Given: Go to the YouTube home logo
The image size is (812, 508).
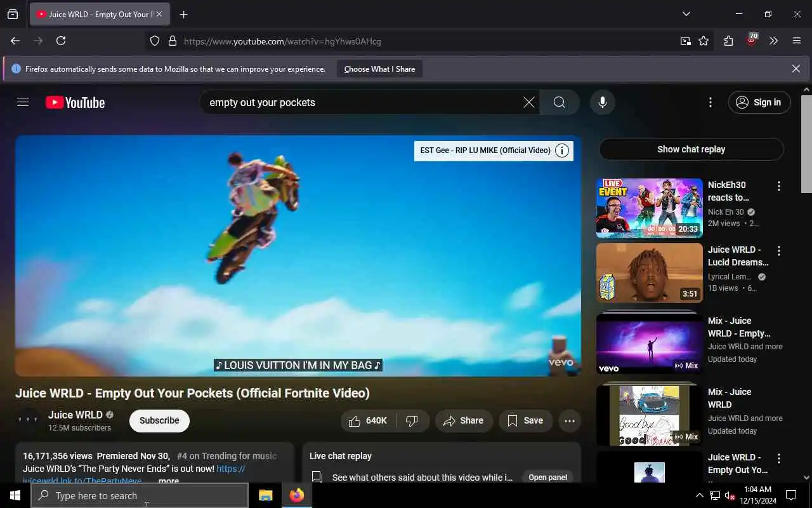Looking at the screenshot, I should click(x=75, y=102).
